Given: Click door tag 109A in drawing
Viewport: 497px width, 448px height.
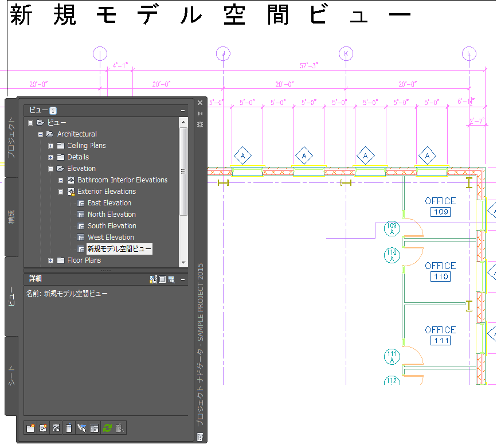Looking at the screenshot, I should (392, 228).
